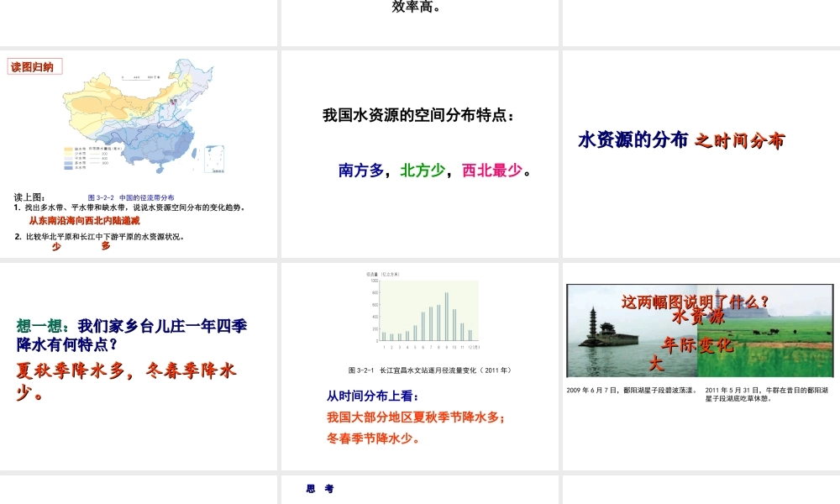Click the heading 我国水资源的空间分布特点
This screenshot has width=840, height=504.
click(x=418, y=115)
